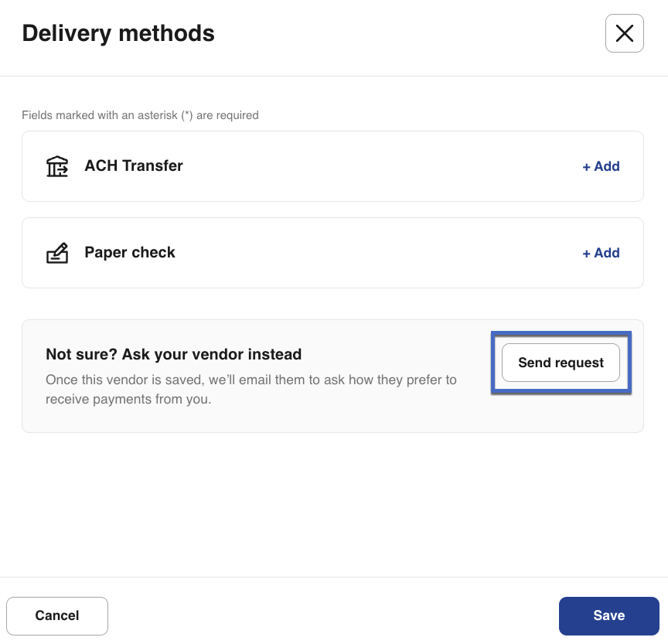668x644 pixels.
Task: Click the ACH Transfer bank icon
Action: pos(57,166)
